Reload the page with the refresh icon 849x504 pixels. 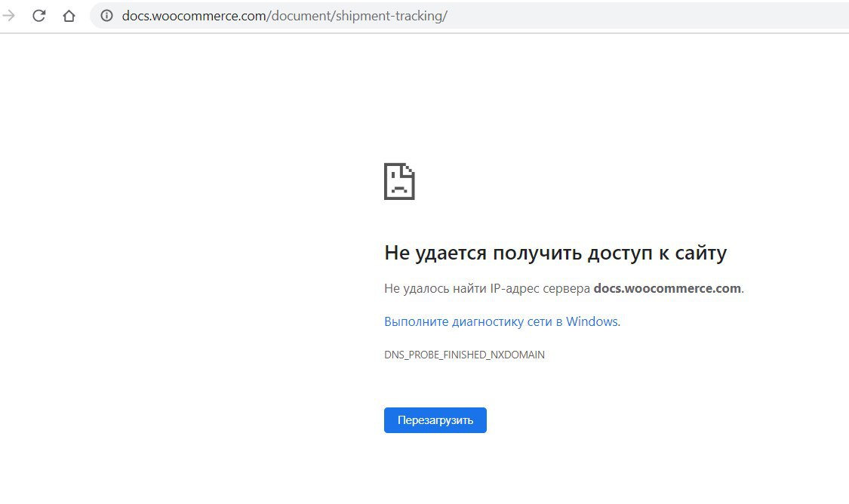[39, 16]
